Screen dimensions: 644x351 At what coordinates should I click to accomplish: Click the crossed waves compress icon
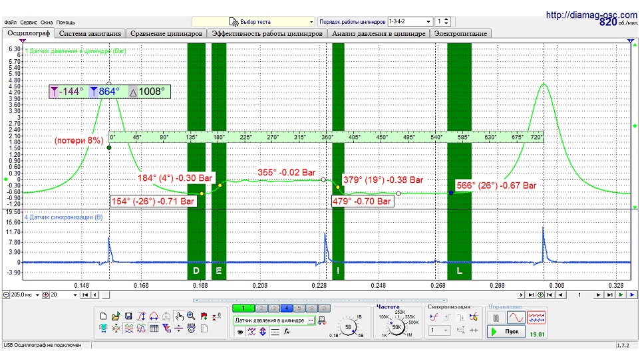pos(116,328)
